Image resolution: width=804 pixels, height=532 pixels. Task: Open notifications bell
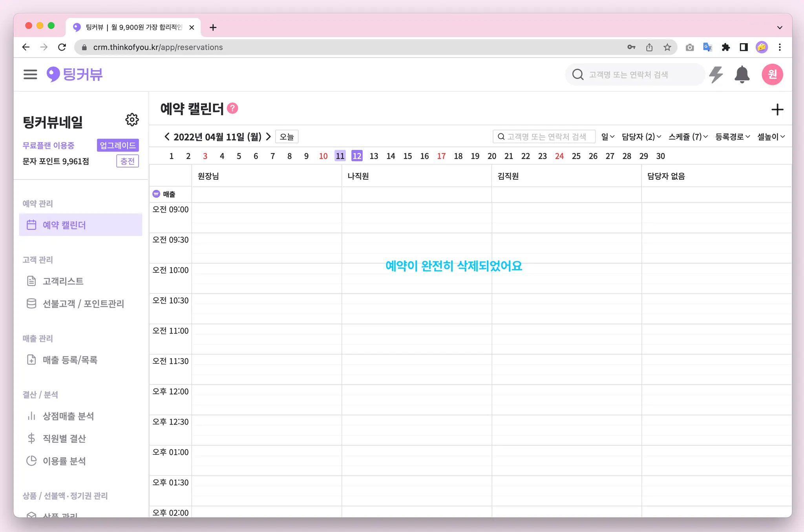pos(742,75)
